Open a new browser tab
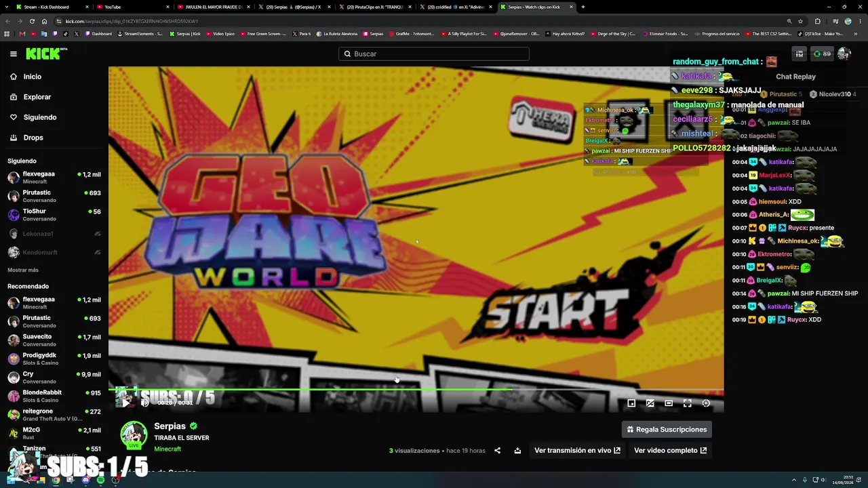 (x=583, y=7)
